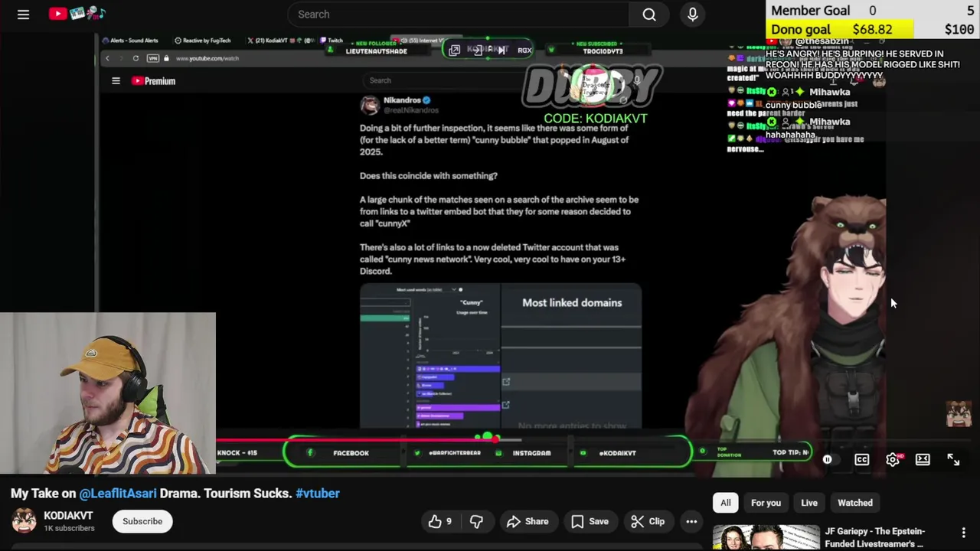Focus the top YouTube search field
Viewport: 980px width, 551px height.
[458, 15]
